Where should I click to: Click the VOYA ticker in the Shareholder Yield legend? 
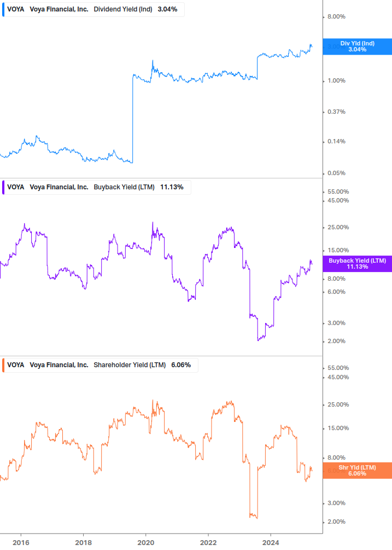point(16,365)
